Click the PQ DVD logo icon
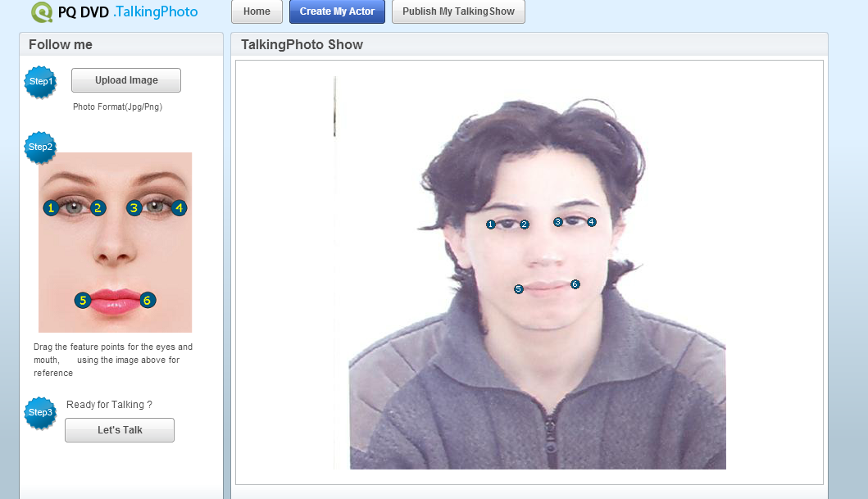 point(42,12)
